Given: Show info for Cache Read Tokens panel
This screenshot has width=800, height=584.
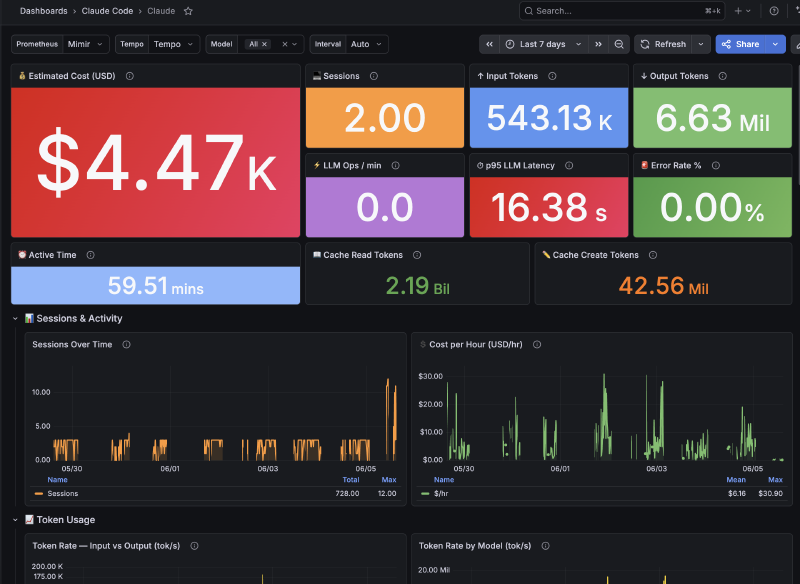Looking at the screenshot, I should tap(417, 255).
